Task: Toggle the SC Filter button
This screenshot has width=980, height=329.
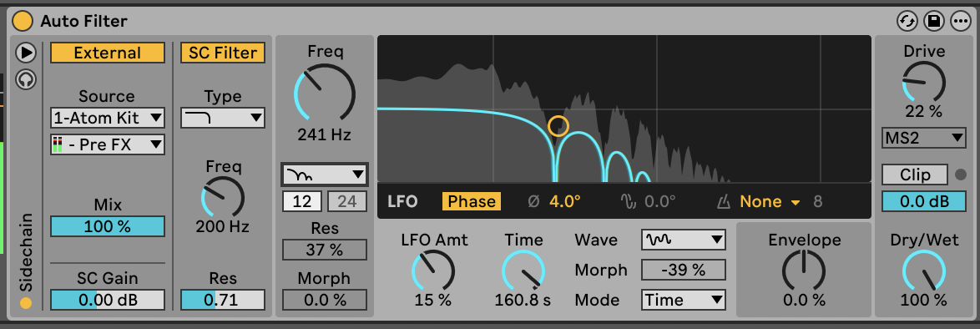Action: [x=223, y=53]
